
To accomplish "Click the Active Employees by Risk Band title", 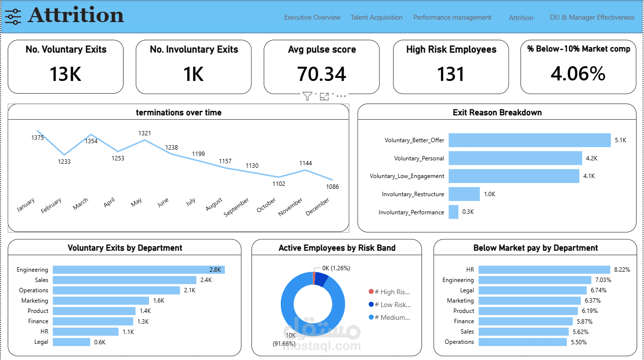I will pyautogui.click(x=337, y=248).
